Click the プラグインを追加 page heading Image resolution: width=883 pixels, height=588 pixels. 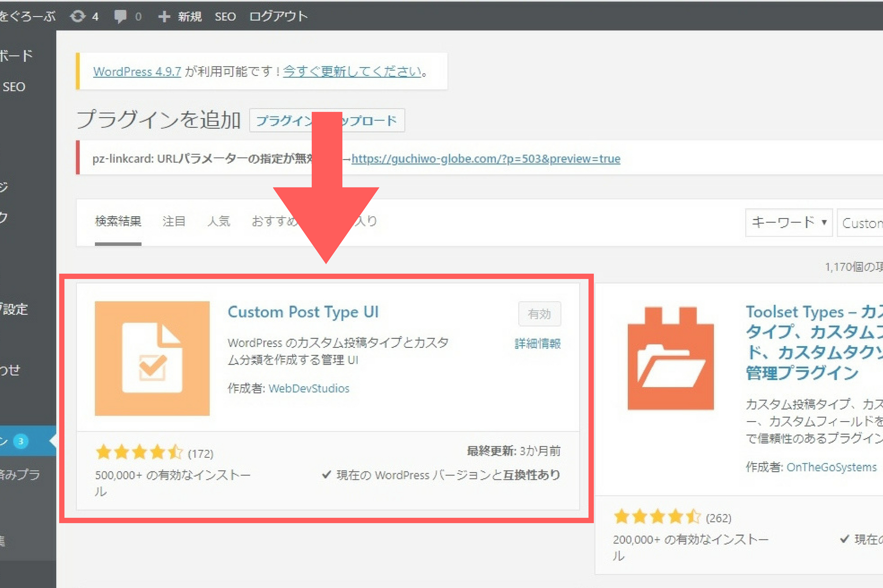tap(158, 120)
